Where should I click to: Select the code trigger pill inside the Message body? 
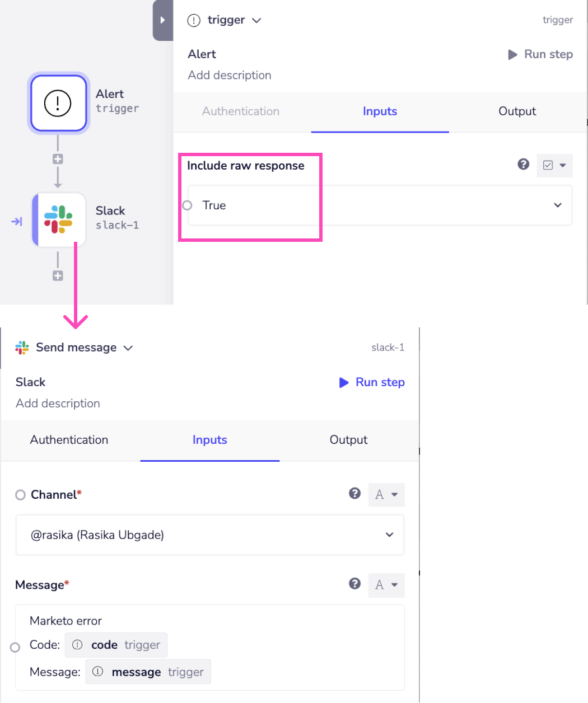(116, 644)
